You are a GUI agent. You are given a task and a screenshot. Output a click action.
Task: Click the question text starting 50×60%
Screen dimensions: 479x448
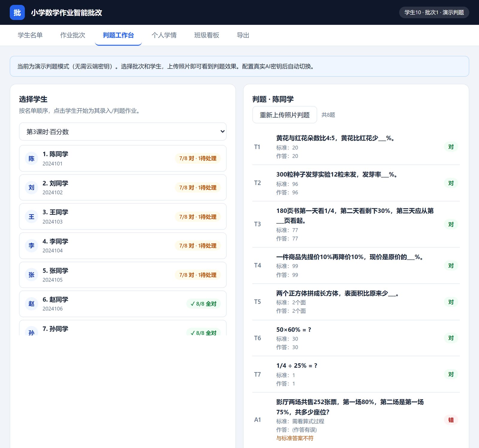point(294,329)
